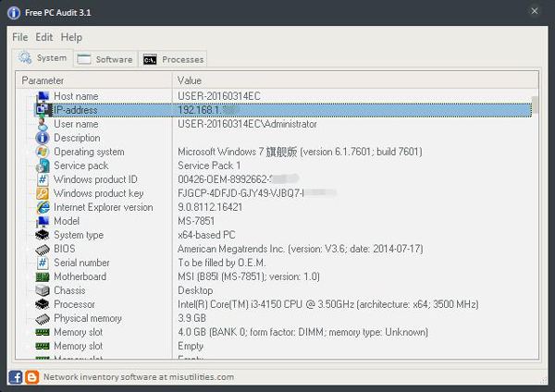Click the Description info icon
This screenshot has height=392, width=555.
[x=43, y=138]
